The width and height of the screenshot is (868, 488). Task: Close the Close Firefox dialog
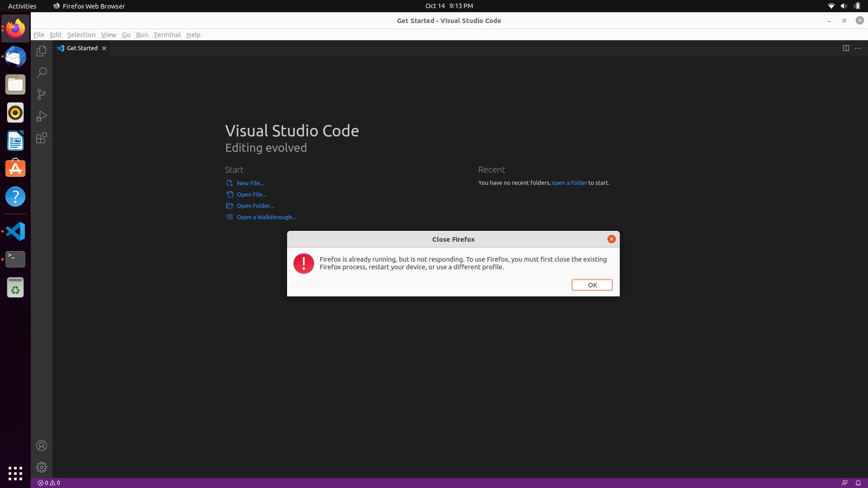click(611, 239)
